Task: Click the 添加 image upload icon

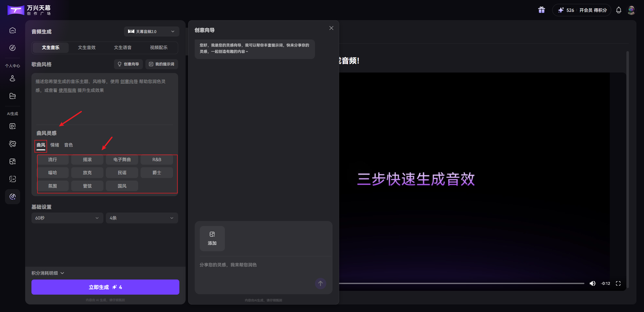Action: click(212, 238)
